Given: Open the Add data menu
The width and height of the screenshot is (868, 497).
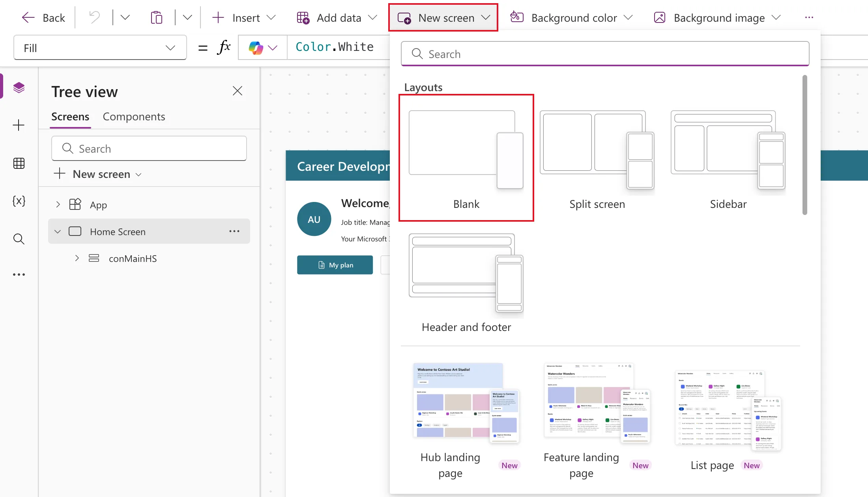Looking at the screenshot, I should 337,18.
